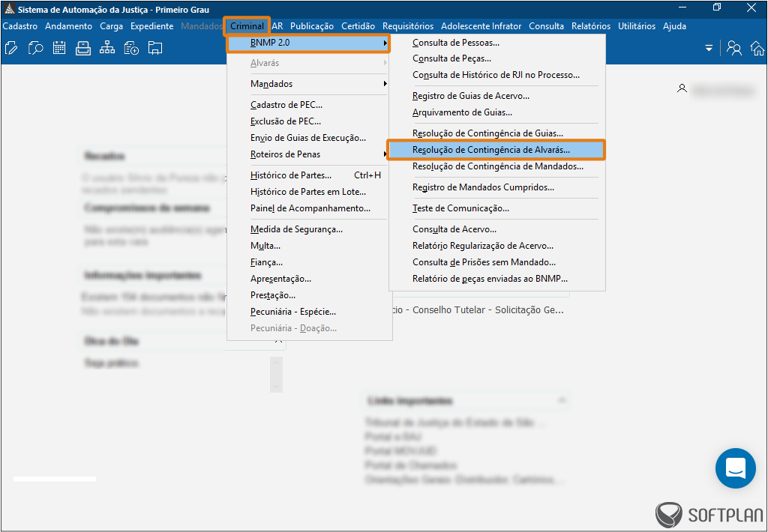Viewport: 768px width, 532px height.
Task: Click the document edit pencil toolbar icon
Action: coord(10,48)
